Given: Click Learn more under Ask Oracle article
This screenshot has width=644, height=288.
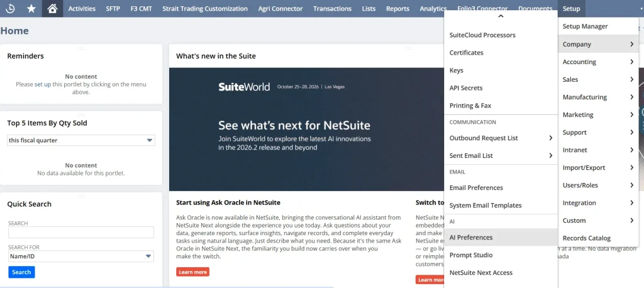Looking at the screenshot, I should coord(192,272).
